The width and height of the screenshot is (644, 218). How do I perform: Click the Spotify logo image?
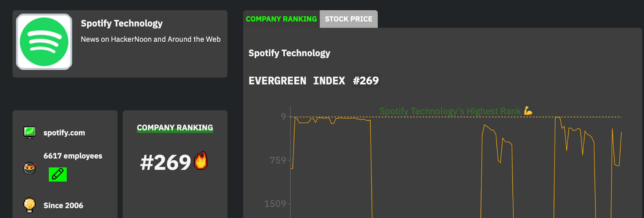(x=44, y=42)
